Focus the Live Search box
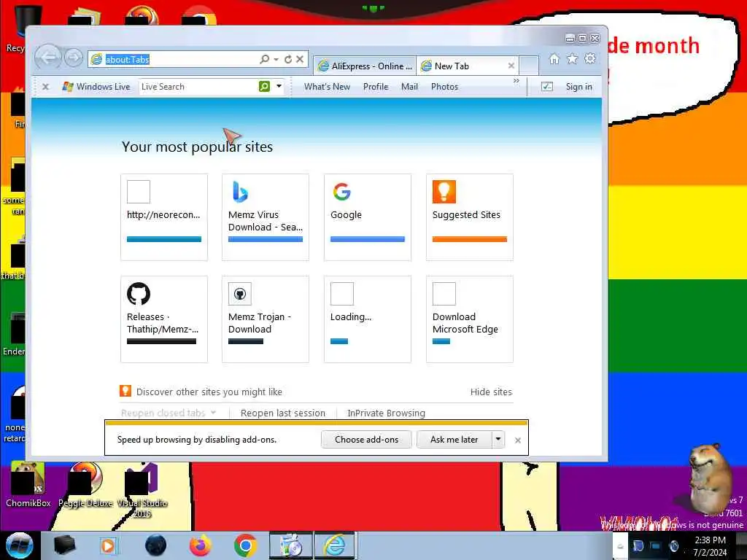This screenshot has width=747, height=560. tap(198, 87)
